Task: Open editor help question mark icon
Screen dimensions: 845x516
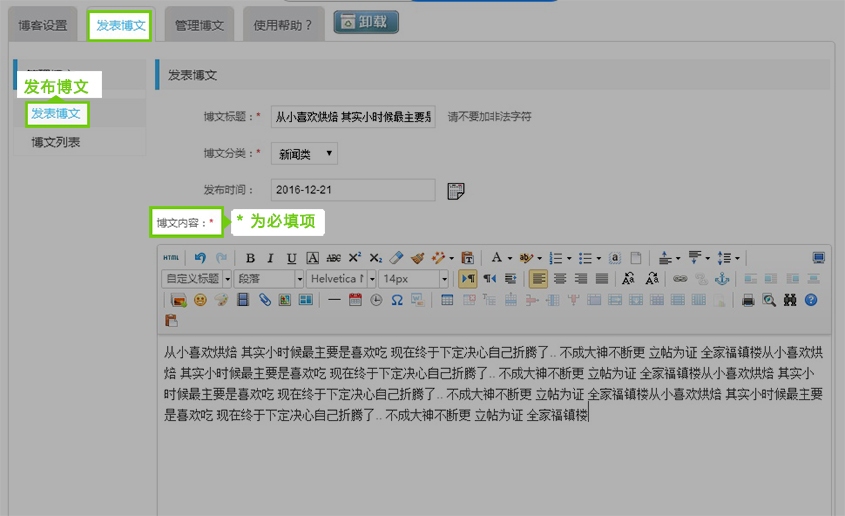Action: 811,299
